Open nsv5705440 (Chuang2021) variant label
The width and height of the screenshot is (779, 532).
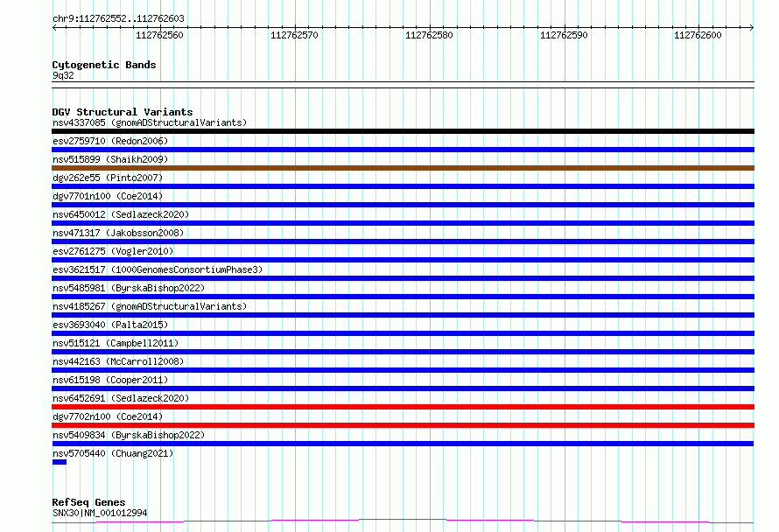pyautogui.click(x=113, y=453)
